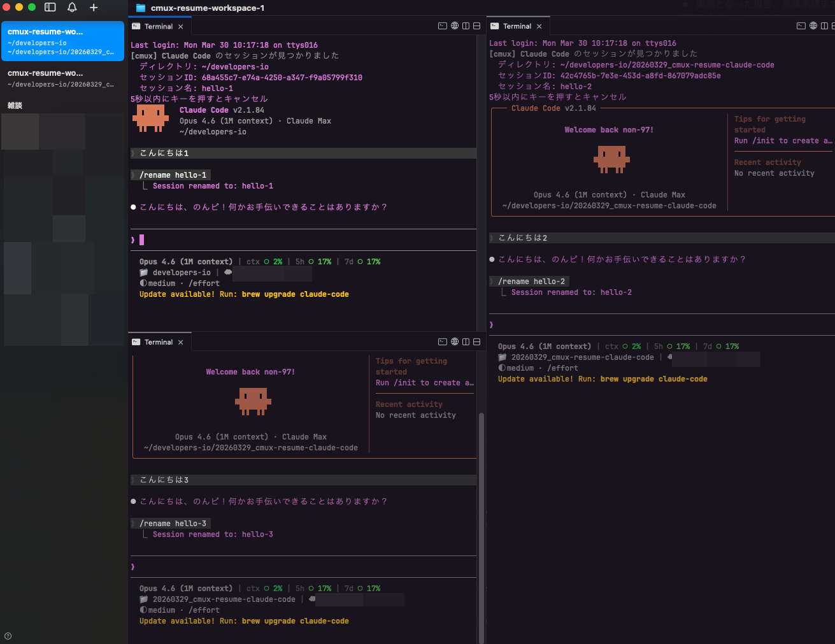Switch to the 雑談 workspace in the sidebar
This screenshot has height=644, width=835.
15,105
